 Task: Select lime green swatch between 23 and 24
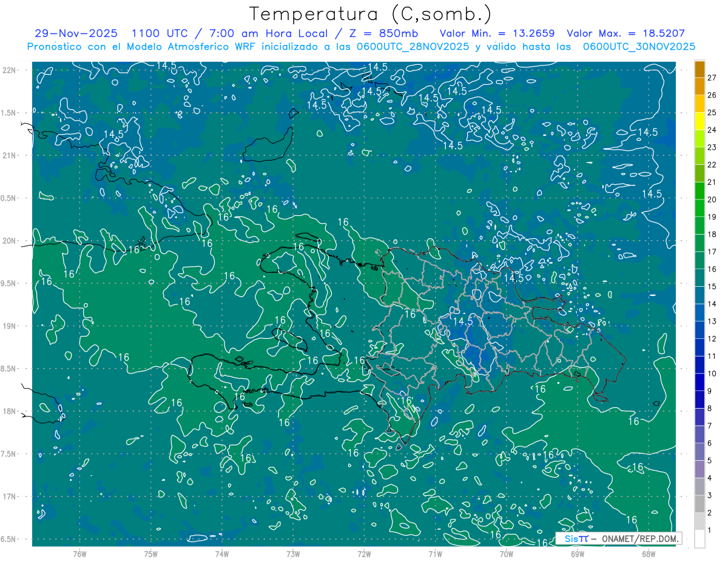tap(699, 139)
